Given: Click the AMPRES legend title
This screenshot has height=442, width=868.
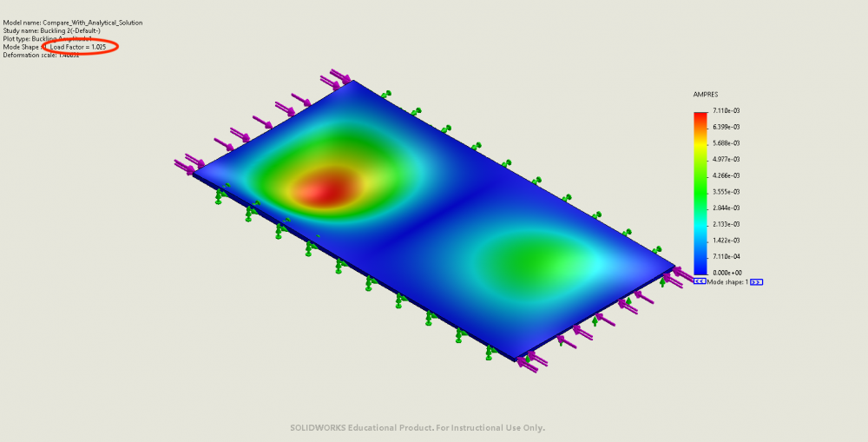Looking at the screenshot, I should [705, 94].
